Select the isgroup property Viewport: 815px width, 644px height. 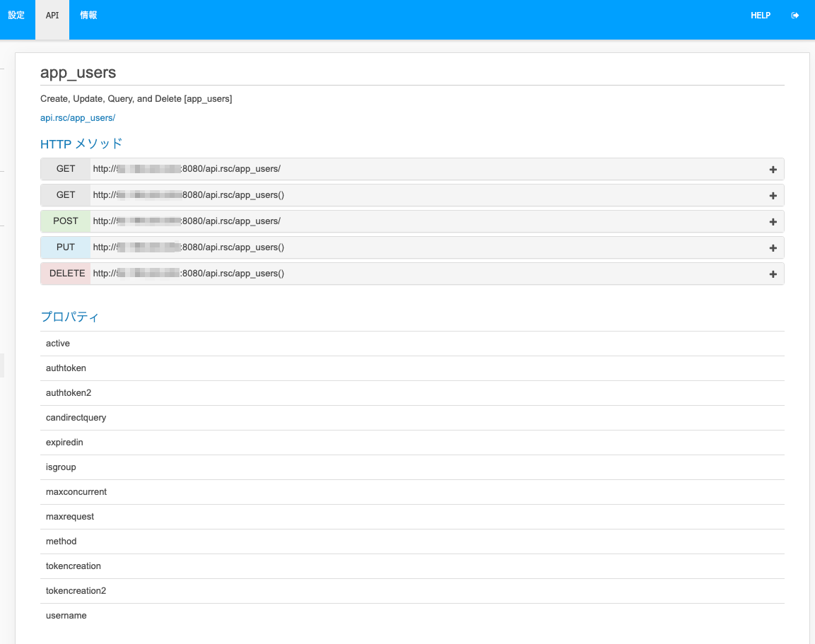tap(412, 467)
